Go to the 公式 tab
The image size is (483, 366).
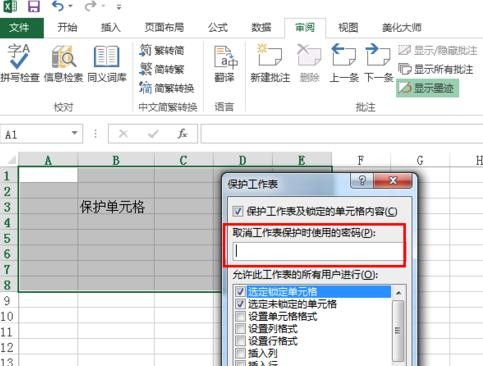point(218,27)
